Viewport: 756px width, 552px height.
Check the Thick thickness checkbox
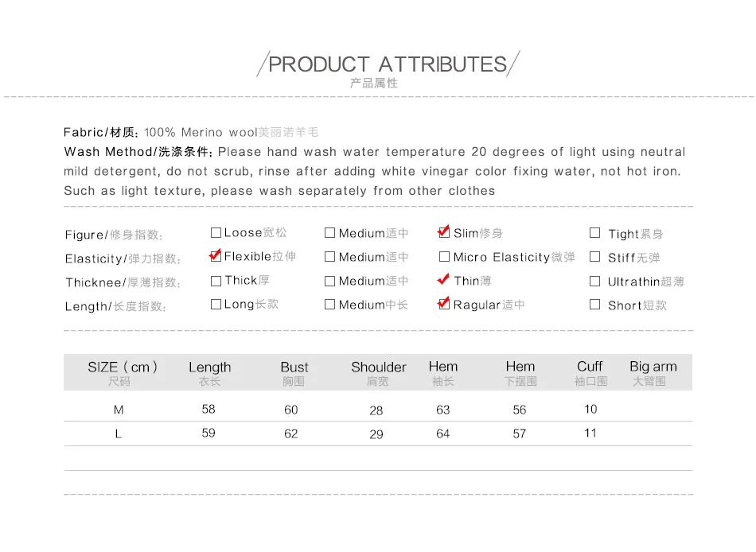click(x=216, y=281)
